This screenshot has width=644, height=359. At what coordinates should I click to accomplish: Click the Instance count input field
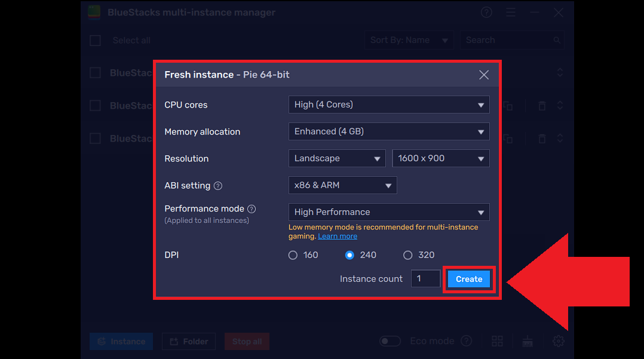click(x=425, y=278)
